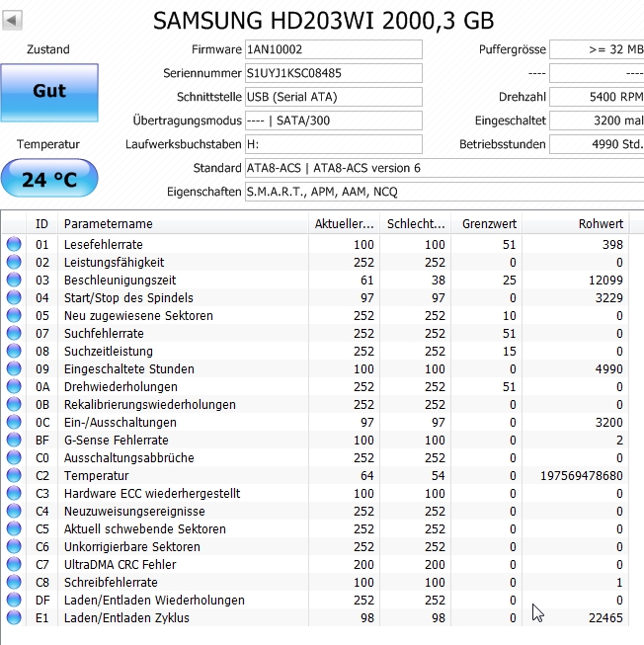This screenshot has width=644, height=645.
Task: Click the Puffergrösse field >= 32 MB
Action: click(597, 49)
